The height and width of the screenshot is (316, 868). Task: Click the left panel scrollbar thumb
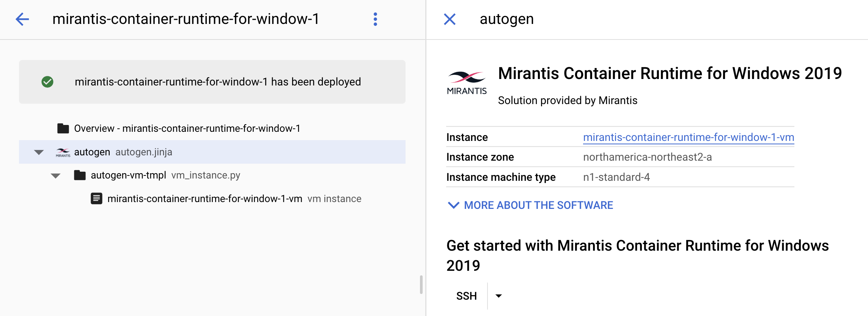(421, 284)
